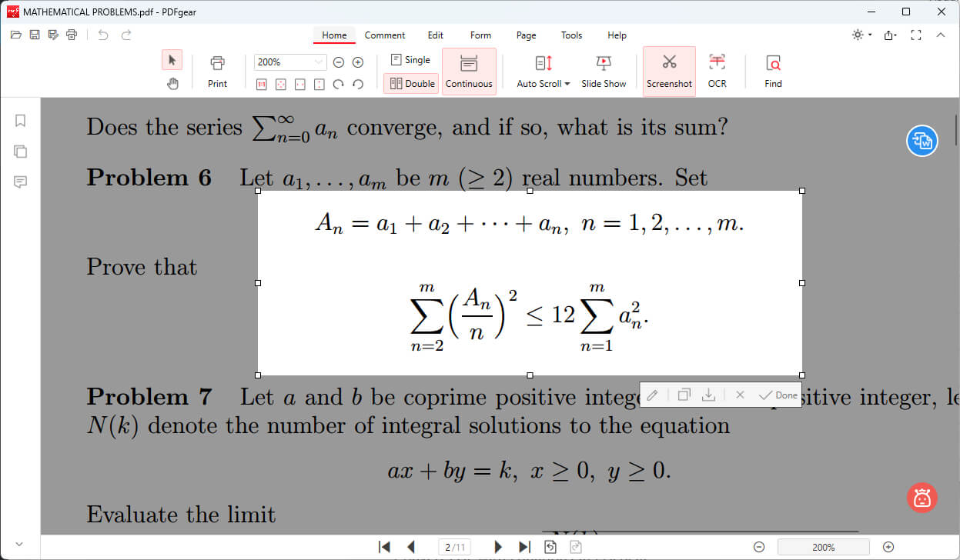Copy the captured screenshot region
Image resolution: width=960 pixels, height=560 pixels.
point(683,395)
